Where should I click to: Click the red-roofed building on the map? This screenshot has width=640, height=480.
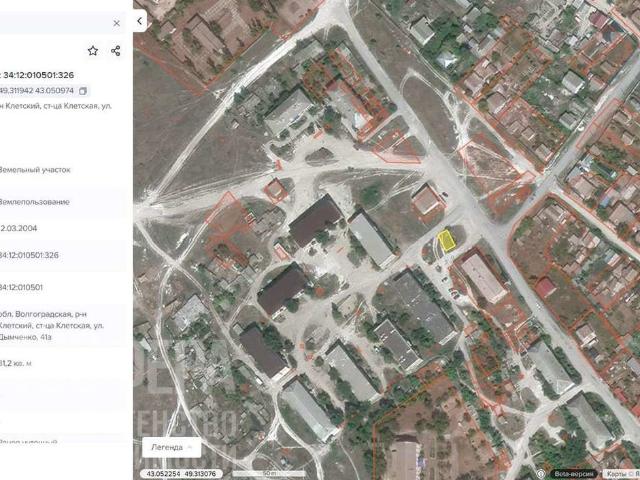pos(545,288)
